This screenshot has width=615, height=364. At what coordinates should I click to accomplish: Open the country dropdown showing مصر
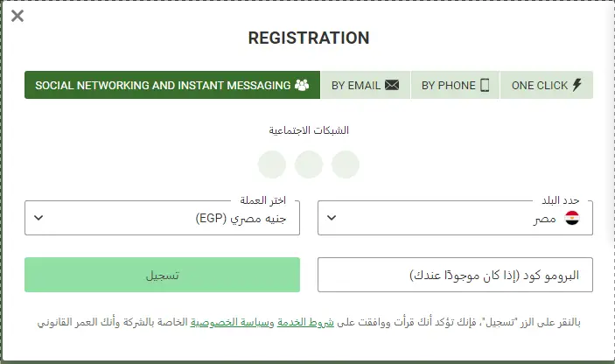click(455, 218)
